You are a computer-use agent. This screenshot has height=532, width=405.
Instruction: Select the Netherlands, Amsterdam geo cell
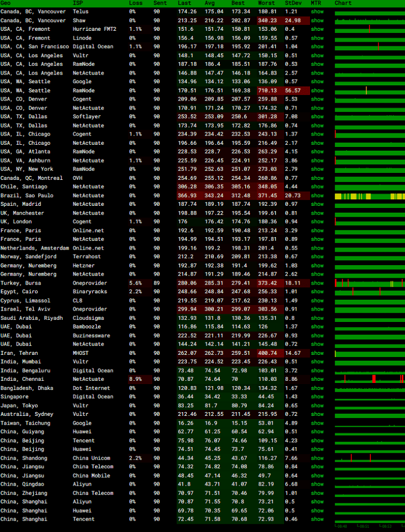pos(35,248)
